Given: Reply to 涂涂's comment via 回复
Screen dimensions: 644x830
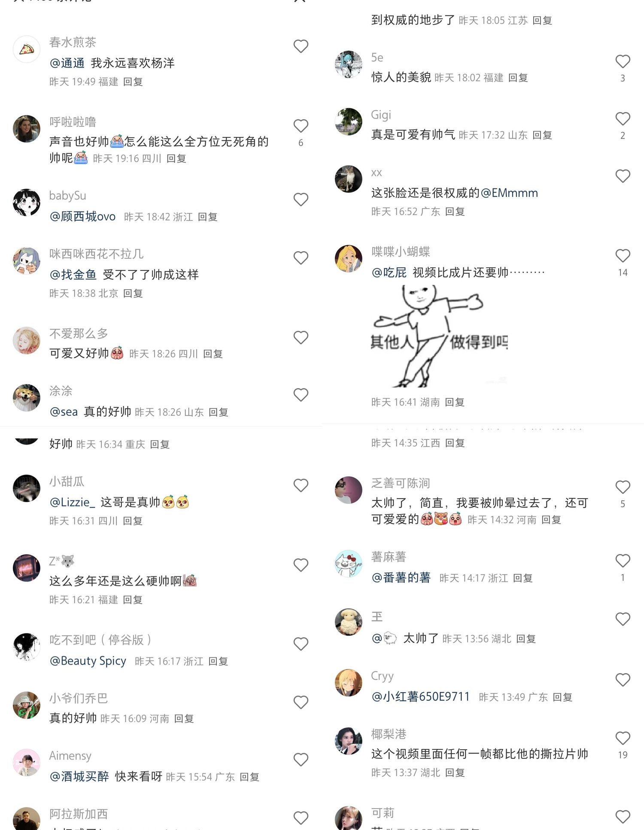Looking at the screenshot, I should (x=218, y=412).
